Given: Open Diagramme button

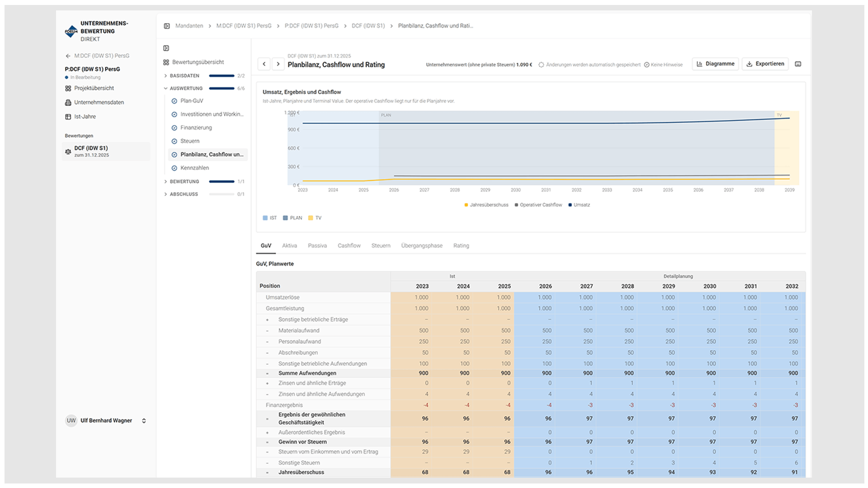Looking at the screenshot, I should pos(715,64).
